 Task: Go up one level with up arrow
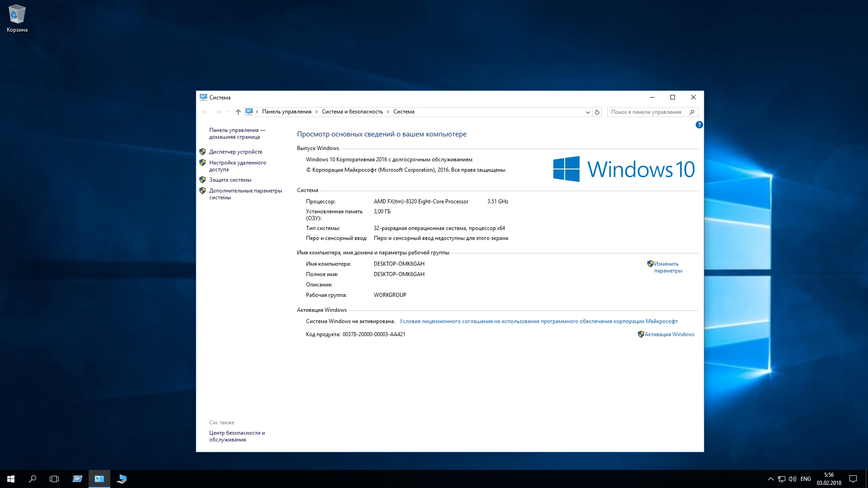[238, 112]
